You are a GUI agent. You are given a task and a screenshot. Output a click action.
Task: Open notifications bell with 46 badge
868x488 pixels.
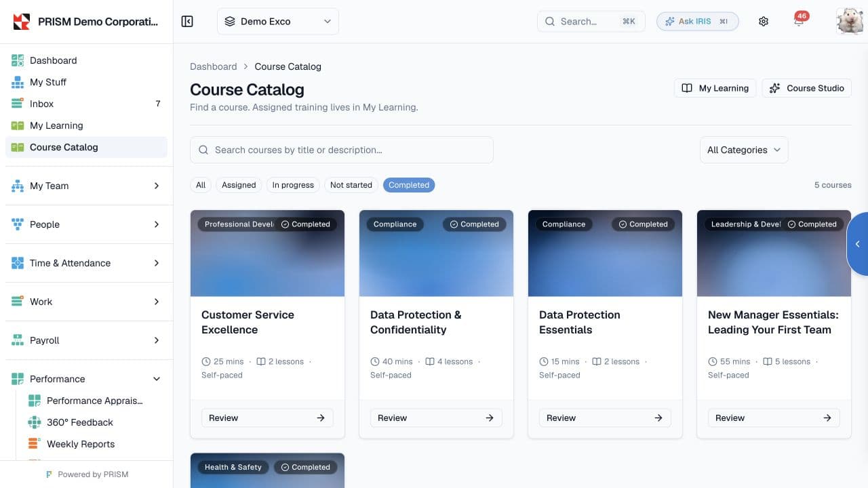799,21
